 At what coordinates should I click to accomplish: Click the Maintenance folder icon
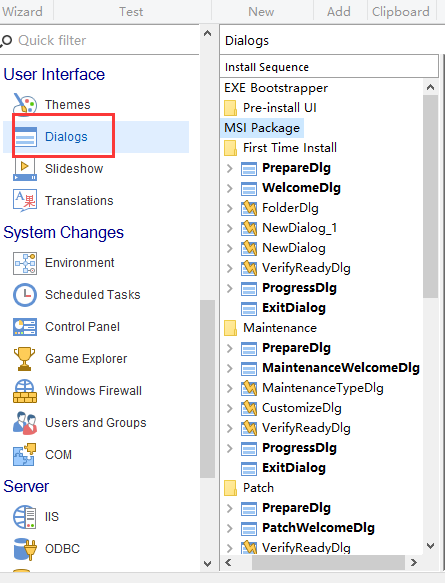tap(230, 328)
